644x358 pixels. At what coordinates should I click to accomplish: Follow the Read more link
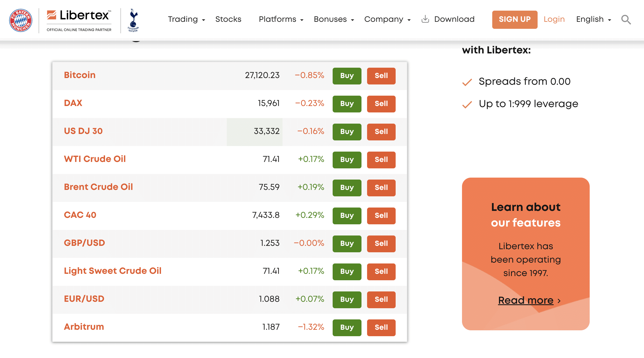[526, 300]
